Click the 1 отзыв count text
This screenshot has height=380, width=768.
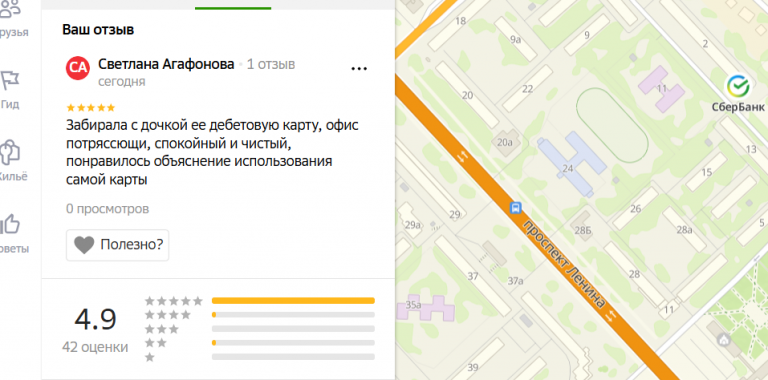(x=271, y=64)
